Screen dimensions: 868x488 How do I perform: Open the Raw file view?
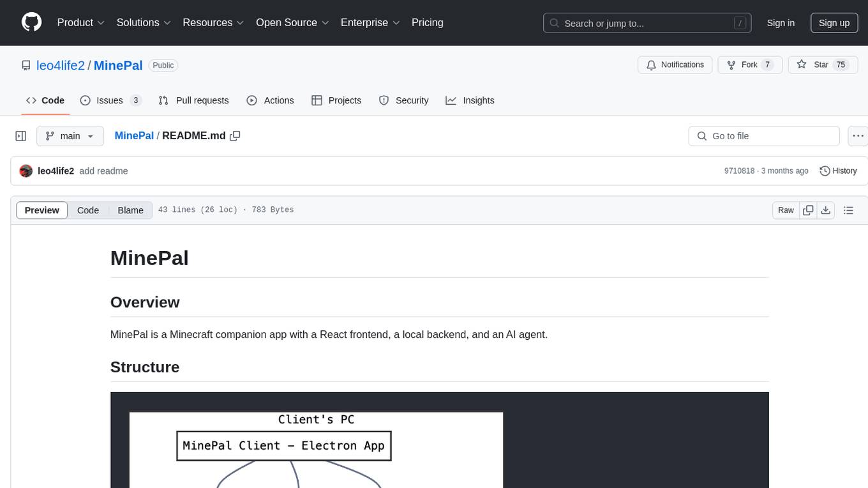coord(786,210)
